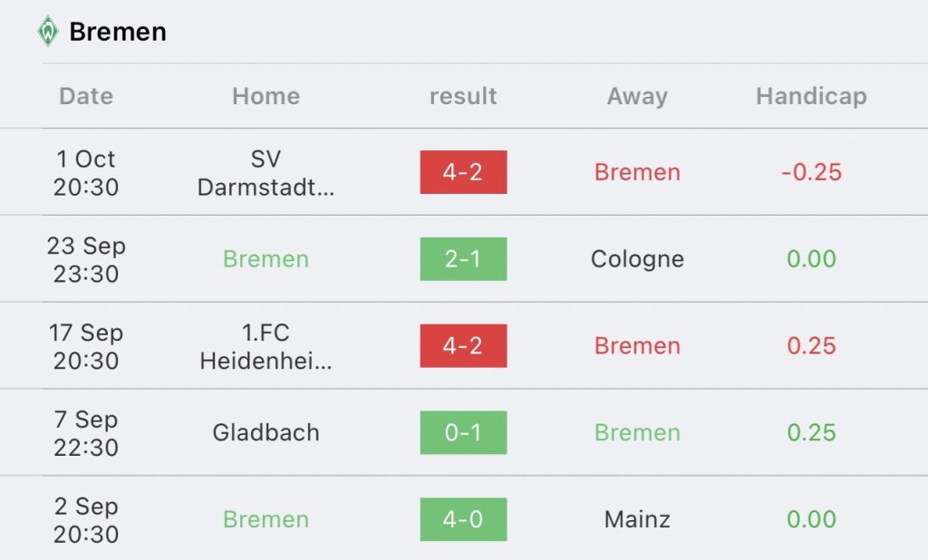Select the Date column header
The image size is (928, 560).
click(86, 96)
